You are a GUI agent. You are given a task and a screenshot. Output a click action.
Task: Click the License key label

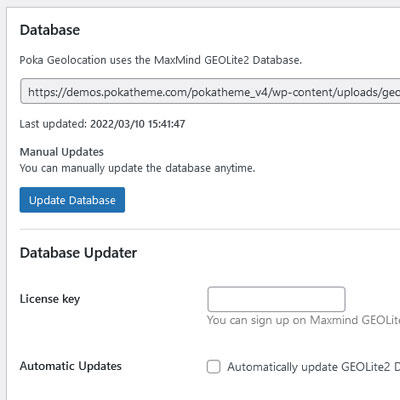pyautogui.click(x=50, y=299)
